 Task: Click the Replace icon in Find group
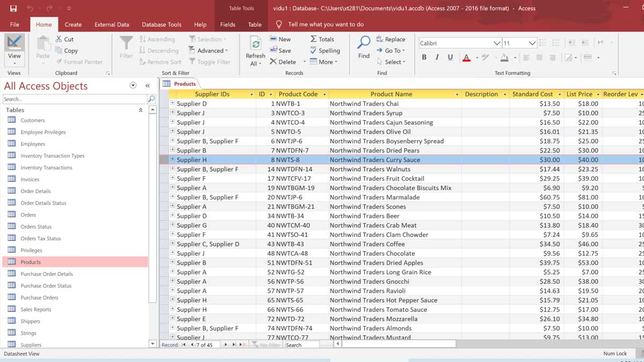click(x=380, y=39)
